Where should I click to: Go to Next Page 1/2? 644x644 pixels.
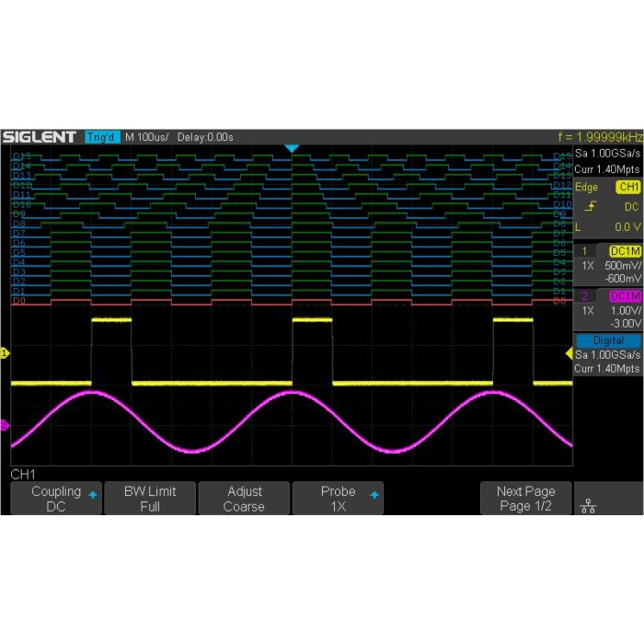coord(526,499)
